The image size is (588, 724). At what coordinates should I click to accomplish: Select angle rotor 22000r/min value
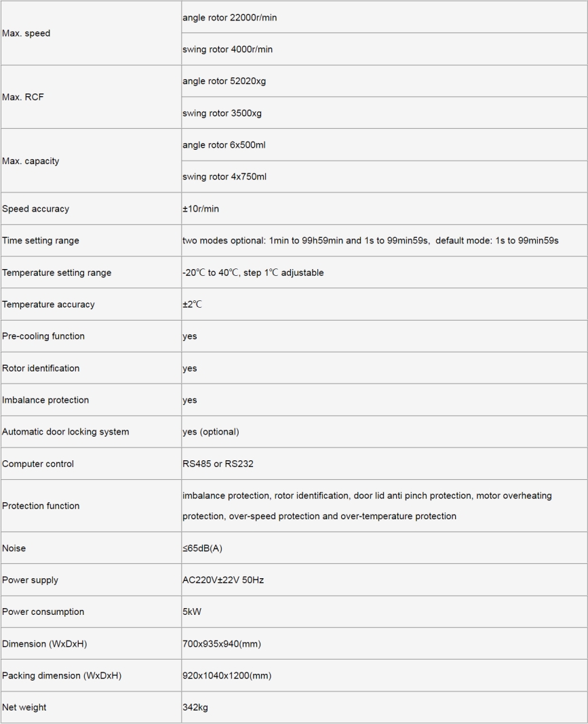[x=229, y=18]
